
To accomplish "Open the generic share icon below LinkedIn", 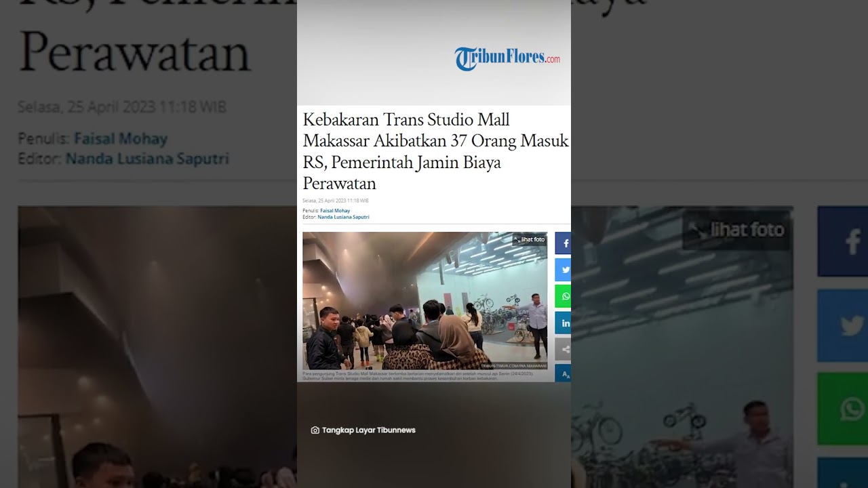I will pyautogui.click(x=563, y=349).
